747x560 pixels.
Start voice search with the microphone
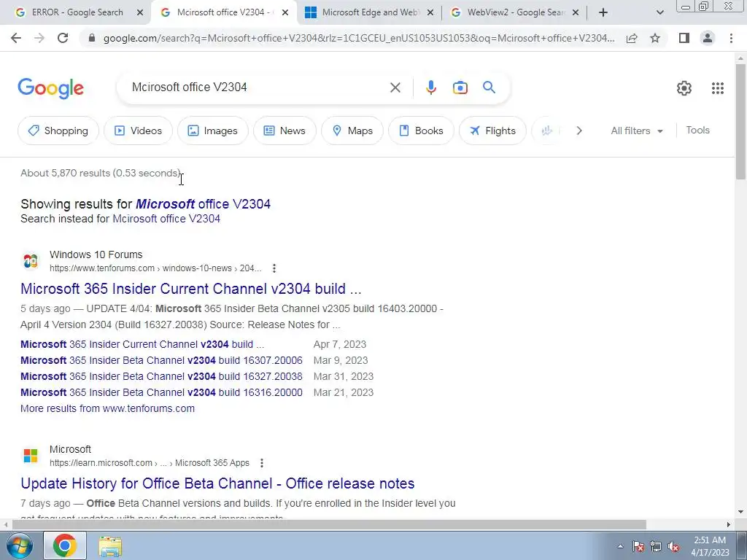click(x=430, y=87)
